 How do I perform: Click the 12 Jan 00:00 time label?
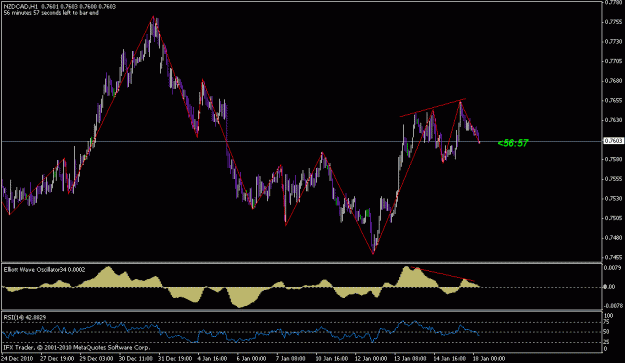click(x=371, y=358)
